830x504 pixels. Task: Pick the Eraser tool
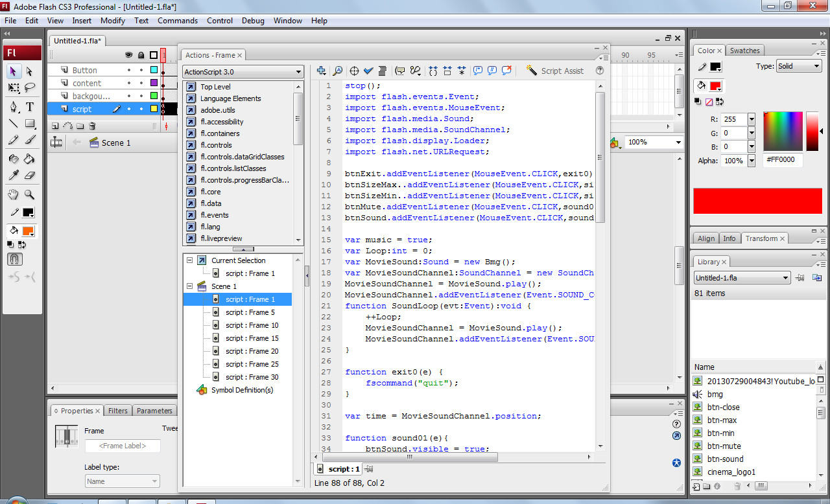[30, 175]
